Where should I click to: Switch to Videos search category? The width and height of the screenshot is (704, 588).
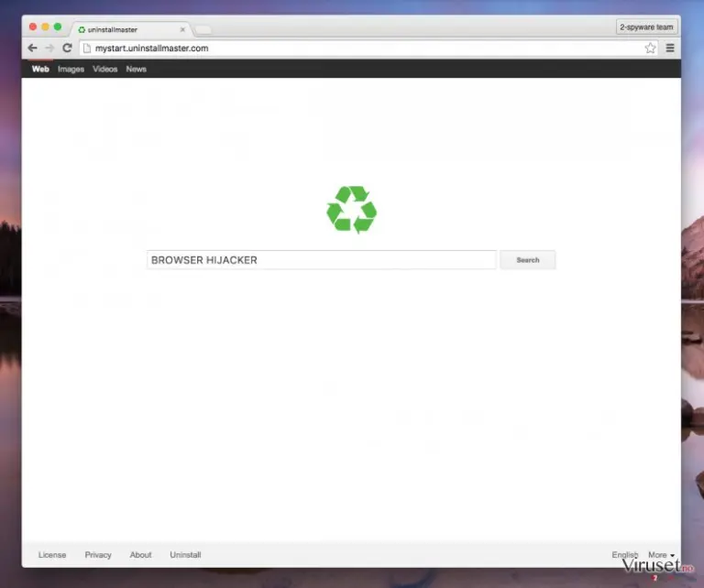105,69
